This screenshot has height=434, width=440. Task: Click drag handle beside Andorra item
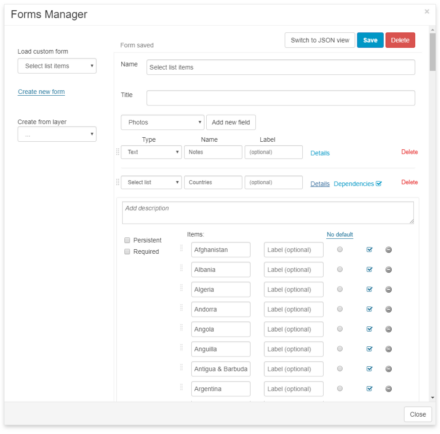click(x=181, y=307)
